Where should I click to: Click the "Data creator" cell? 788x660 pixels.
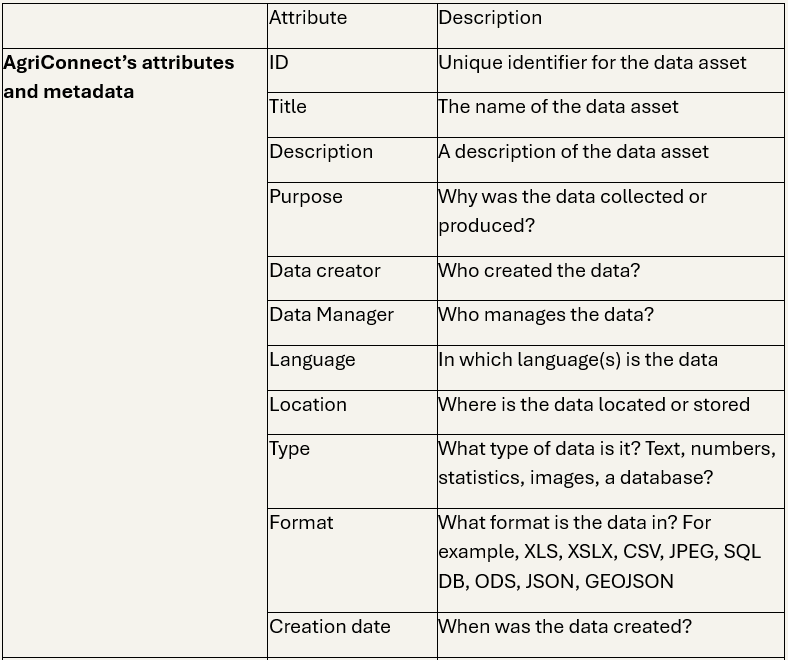(x=325, y=271)
